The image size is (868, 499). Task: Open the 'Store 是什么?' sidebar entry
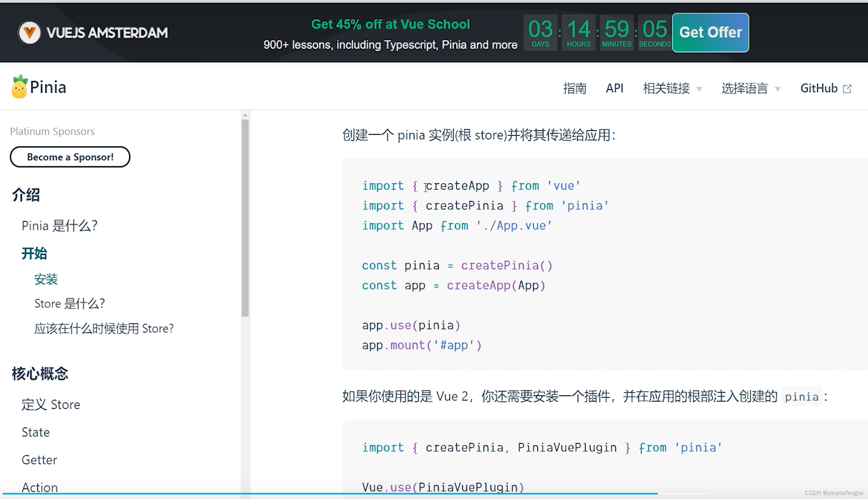click(70, 304)
